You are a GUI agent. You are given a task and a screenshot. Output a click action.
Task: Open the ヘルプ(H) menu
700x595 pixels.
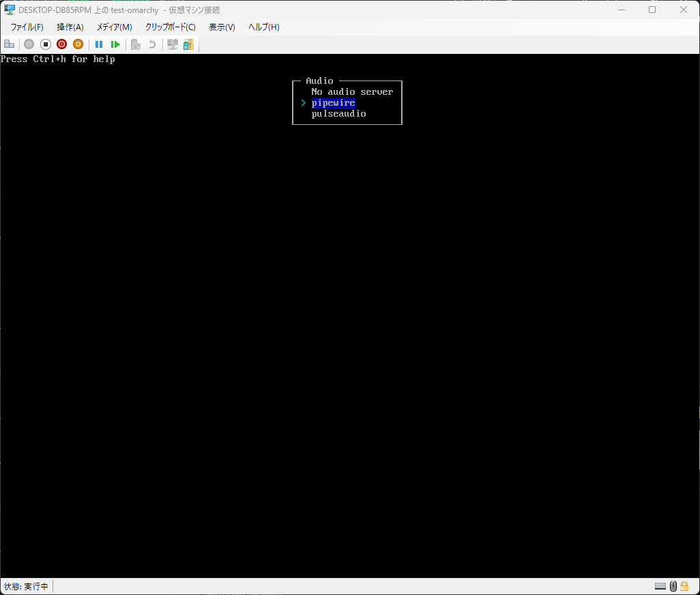pos(264,27)
